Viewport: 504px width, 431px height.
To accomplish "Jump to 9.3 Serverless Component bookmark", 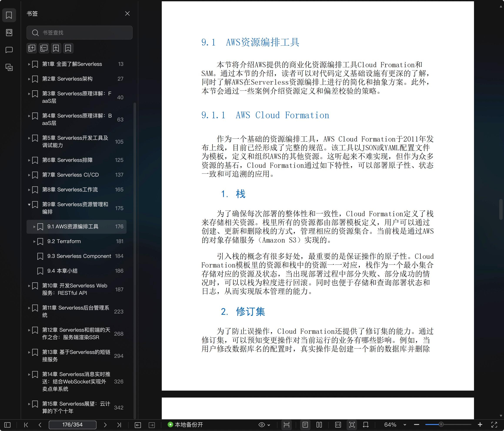I will [79, 256].
